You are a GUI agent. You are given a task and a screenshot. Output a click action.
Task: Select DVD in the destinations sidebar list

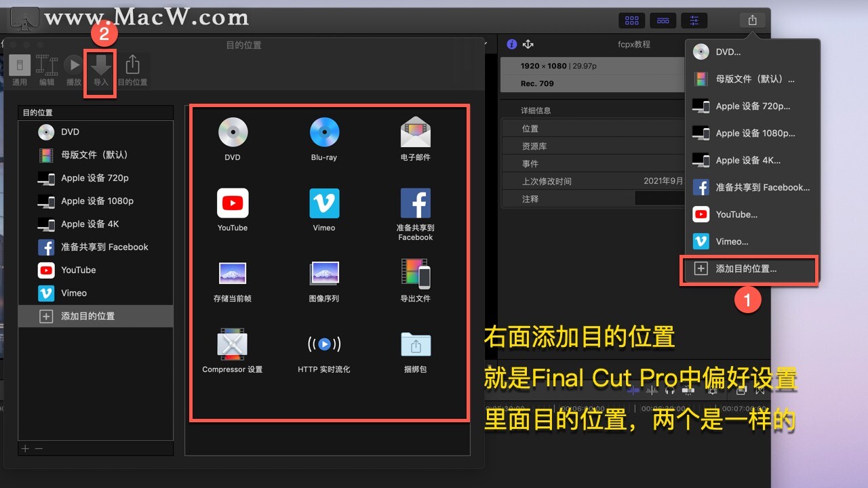pos(96,132)
